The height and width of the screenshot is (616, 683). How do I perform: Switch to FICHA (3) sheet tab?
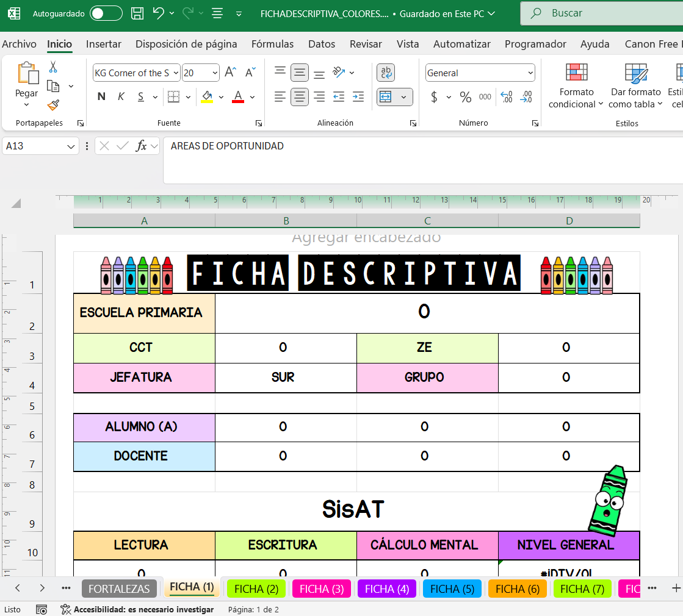pos(322,589)
